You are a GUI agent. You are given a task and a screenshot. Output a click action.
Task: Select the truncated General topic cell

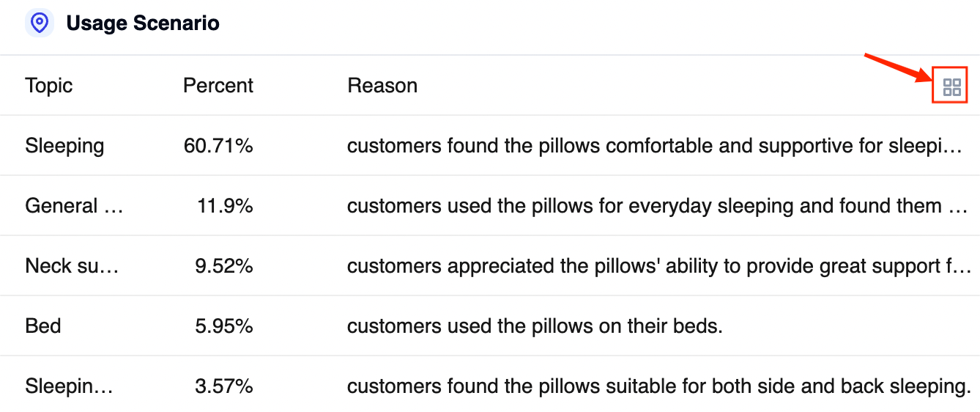pyautogui.click(x=75, y=206)
